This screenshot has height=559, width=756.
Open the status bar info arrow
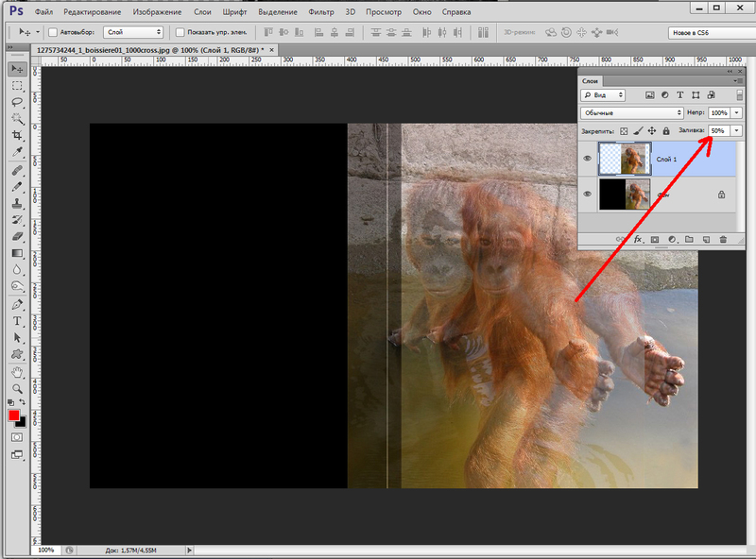[189, 550]
